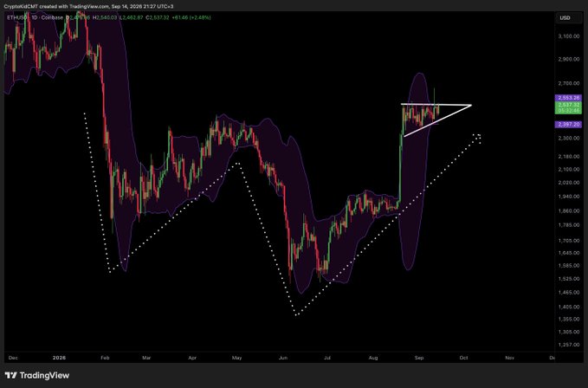Click the 2,100.00 price axis label

(569, 170)
